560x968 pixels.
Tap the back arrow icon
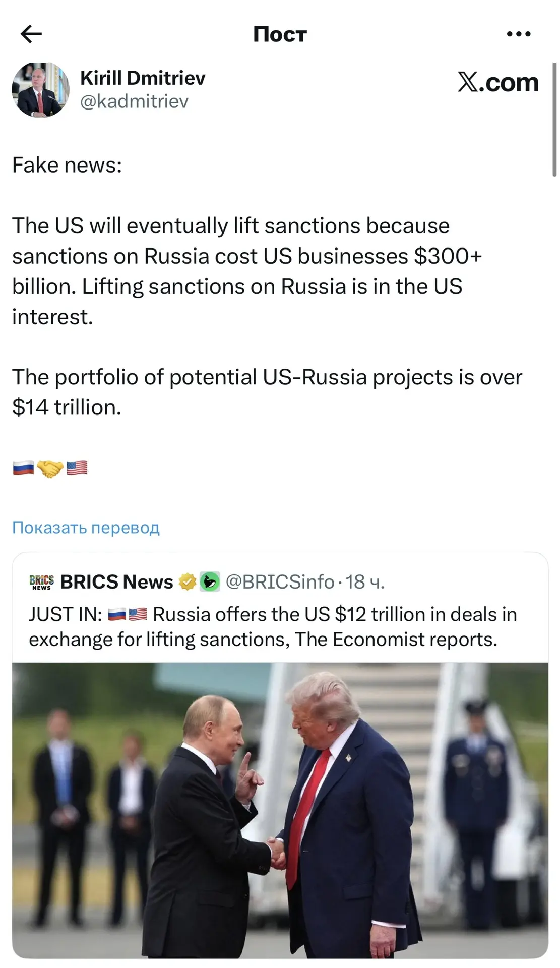pyautogui.click(x=31, y=34)
